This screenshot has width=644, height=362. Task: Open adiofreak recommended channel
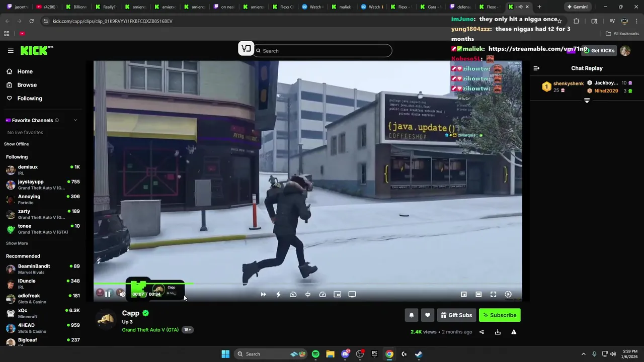pos(42,299)
